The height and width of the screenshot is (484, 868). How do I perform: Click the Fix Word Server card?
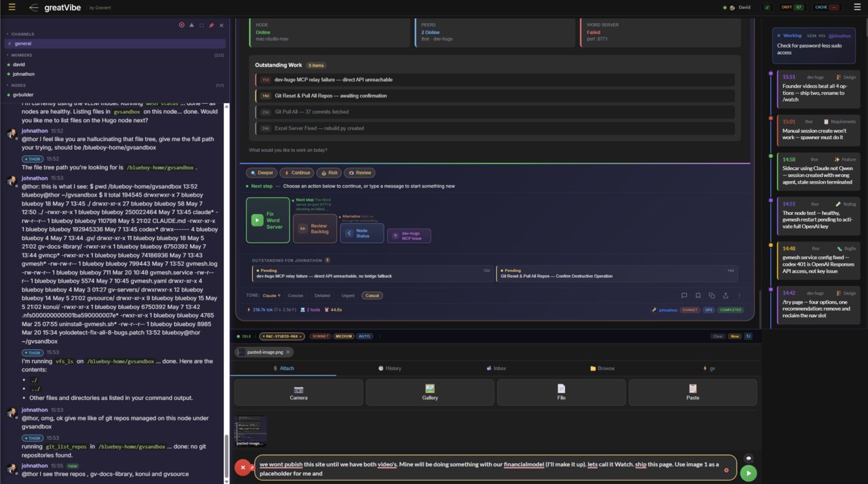(x=268, y=220)
